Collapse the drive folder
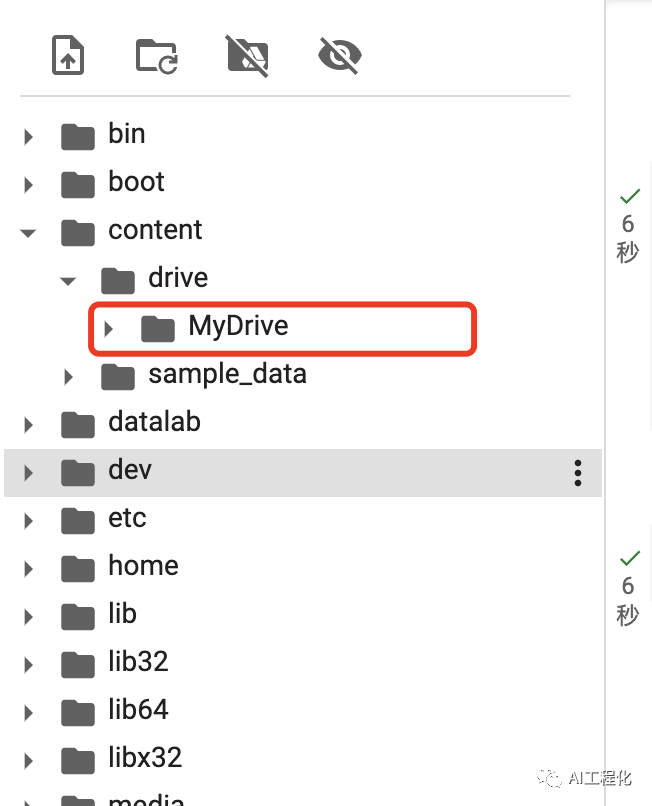The height and width of the screenshot is (806, 652). point(68,280)
